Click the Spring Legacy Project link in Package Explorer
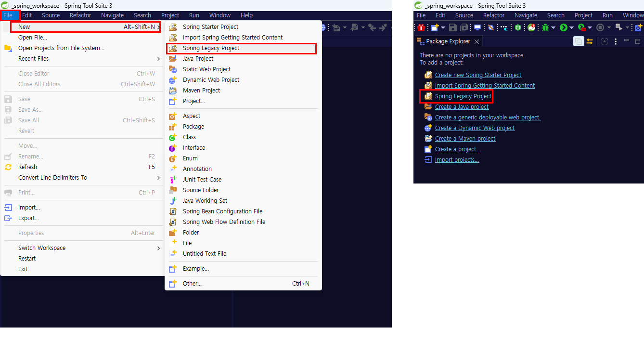This screenshot has height=354, width=644. [463, 96]
